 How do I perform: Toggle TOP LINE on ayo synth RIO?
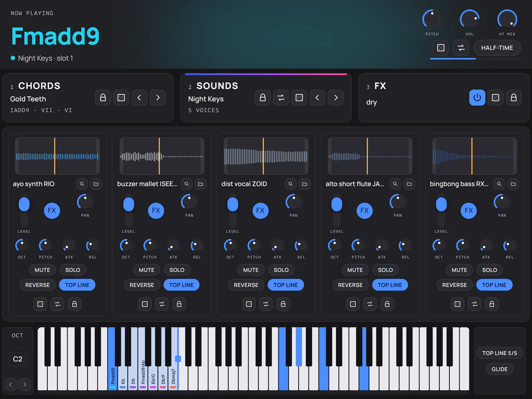point(77,285)
